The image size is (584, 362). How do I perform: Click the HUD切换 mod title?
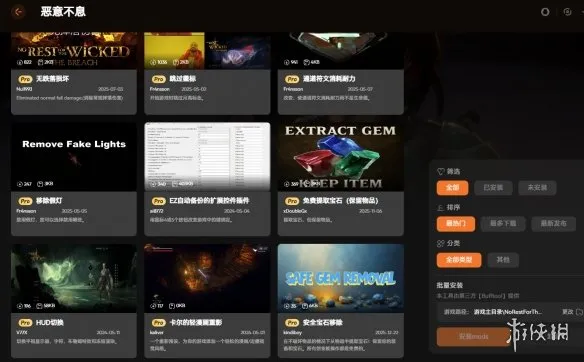(50, 323)
